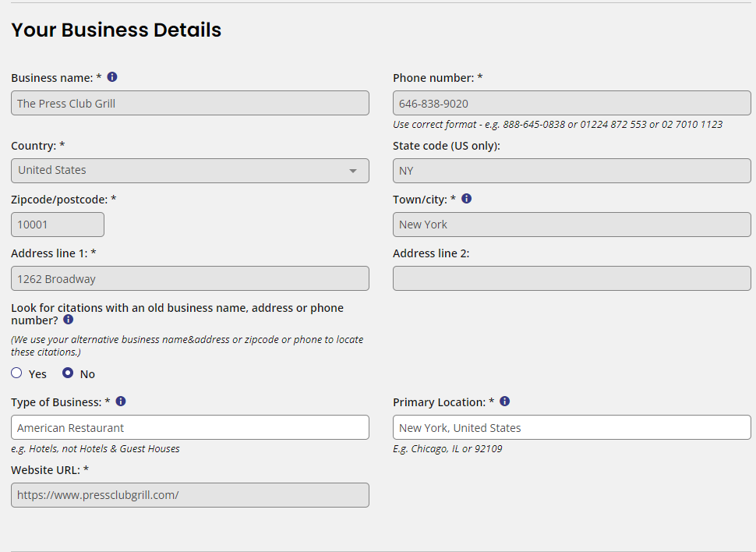Choose the No radio button
The width and height of the screenshot is (756, 552).
pyautogui.click(x=68, y=373)
